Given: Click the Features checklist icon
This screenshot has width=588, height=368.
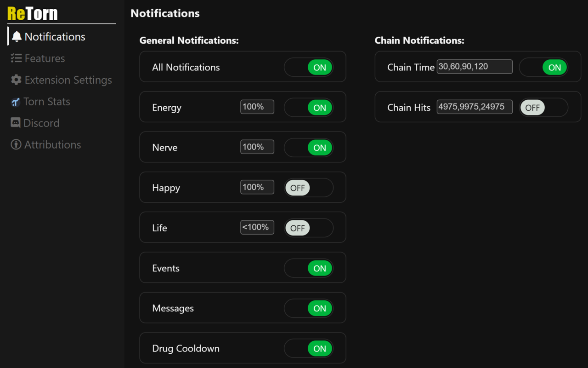Looking at the screenshot, I should pyautogui.click(x=17, y=58).
